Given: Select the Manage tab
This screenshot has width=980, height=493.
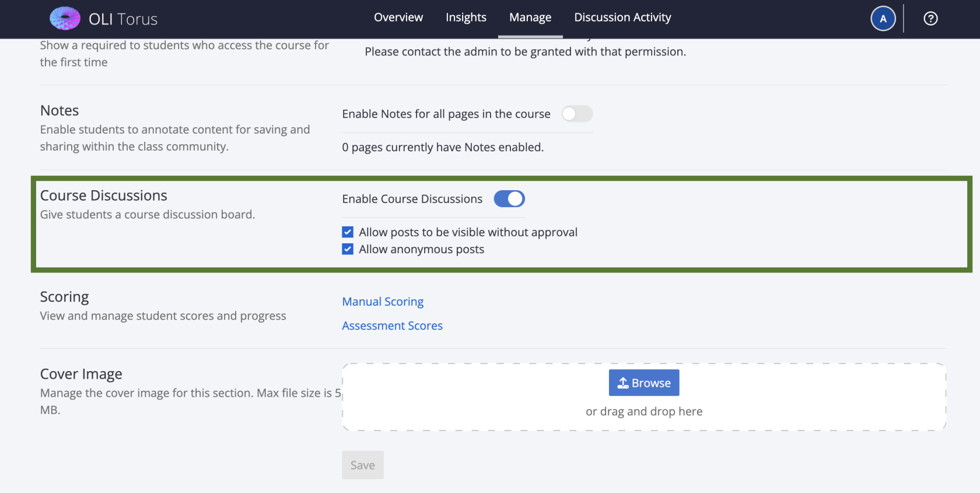Looking at the screenshot, I should click(530, 18).
